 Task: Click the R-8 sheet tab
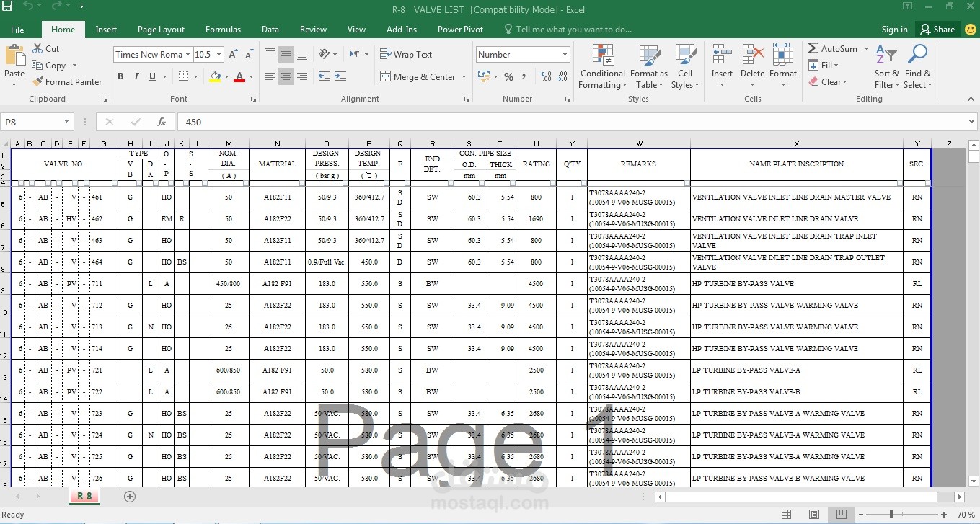click(x=84, y=496)
